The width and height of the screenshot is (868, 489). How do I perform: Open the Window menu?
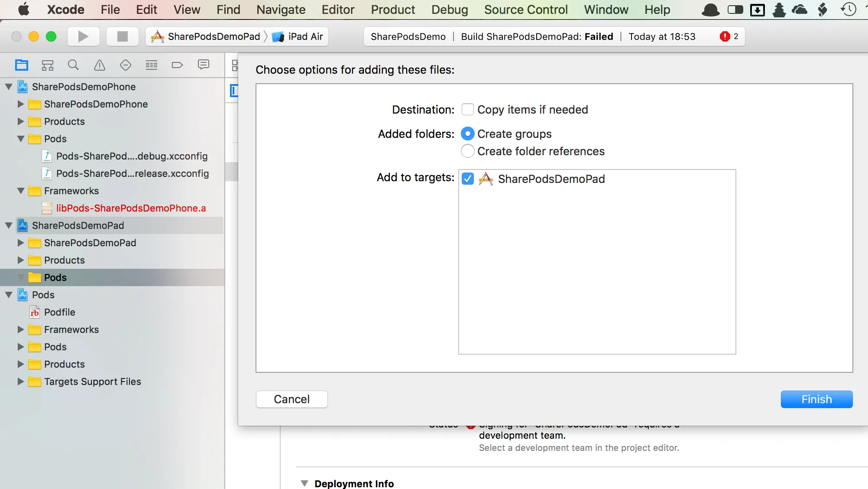(606, 10)
